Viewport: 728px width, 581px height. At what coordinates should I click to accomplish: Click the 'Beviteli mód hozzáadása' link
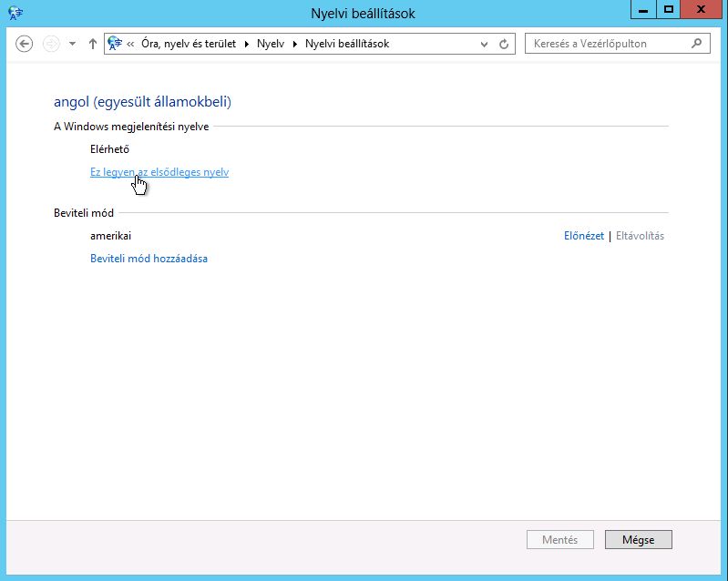149,259
